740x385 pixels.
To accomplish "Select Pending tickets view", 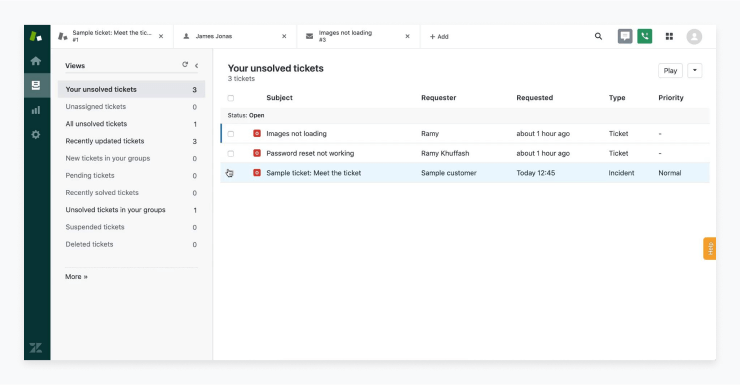I will pyautogui.click(x=131, y=176).
